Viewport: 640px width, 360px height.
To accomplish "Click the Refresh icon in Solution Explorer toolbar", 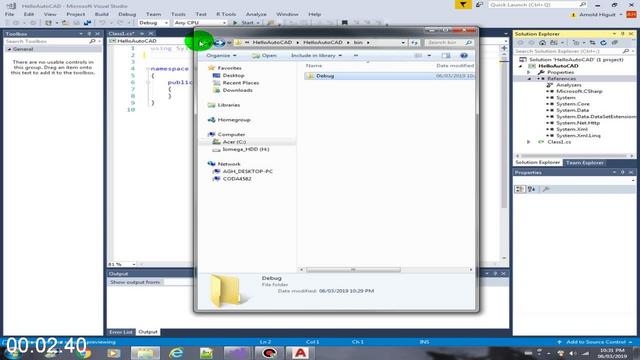I will 603,43.
